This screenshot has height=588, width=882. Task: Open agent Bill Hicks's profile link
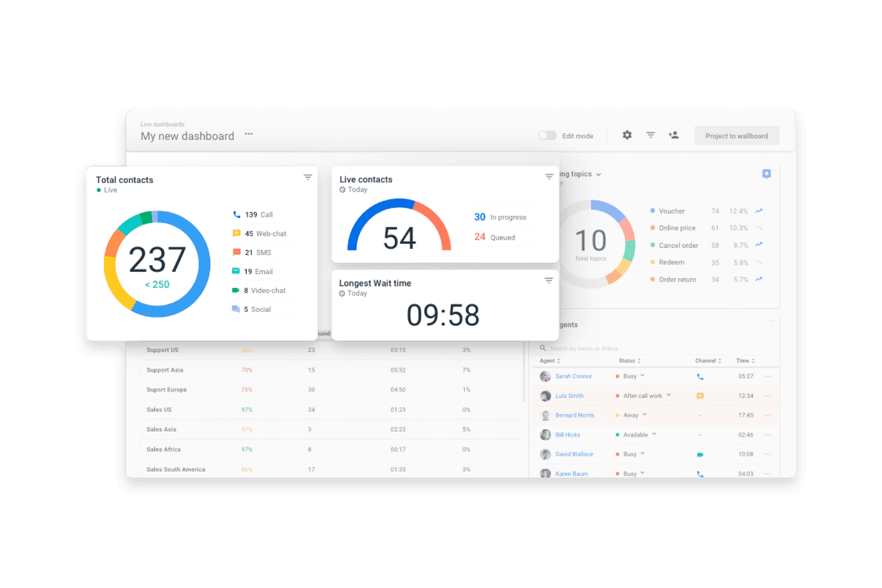(x=568, y=434)
